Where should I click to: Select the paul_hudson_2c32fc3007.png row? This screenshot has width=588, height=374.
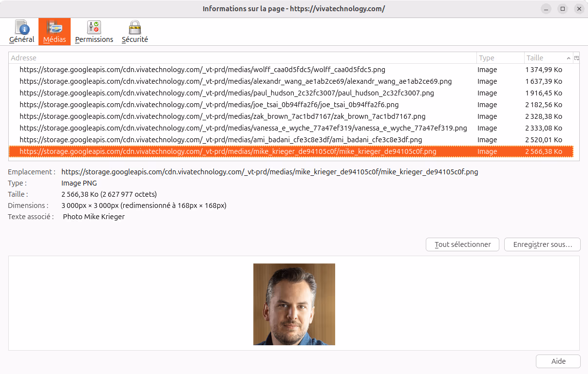point(291,93)
